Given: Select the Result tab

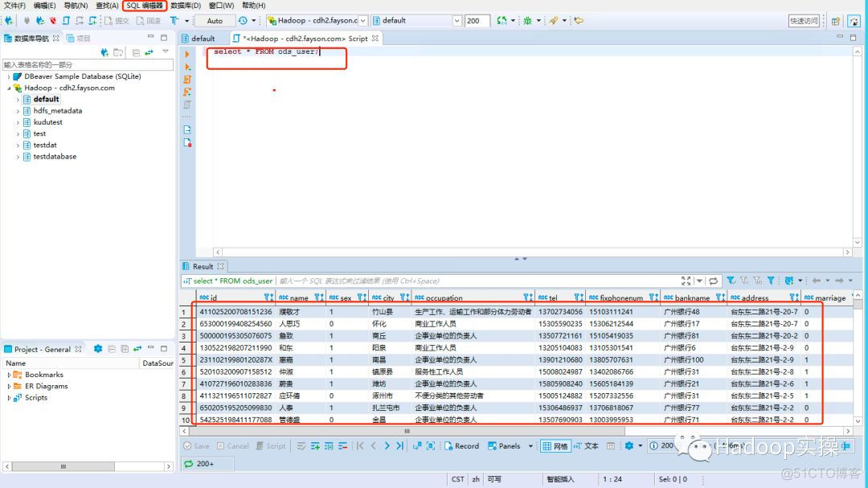Looking at the screenshot, I should [203, 266].
